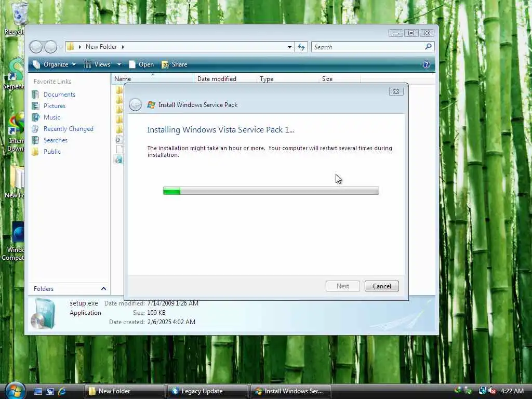Click the Documents icon in Favorite Links
Screen dimensions: 532x399
point(35,95)
